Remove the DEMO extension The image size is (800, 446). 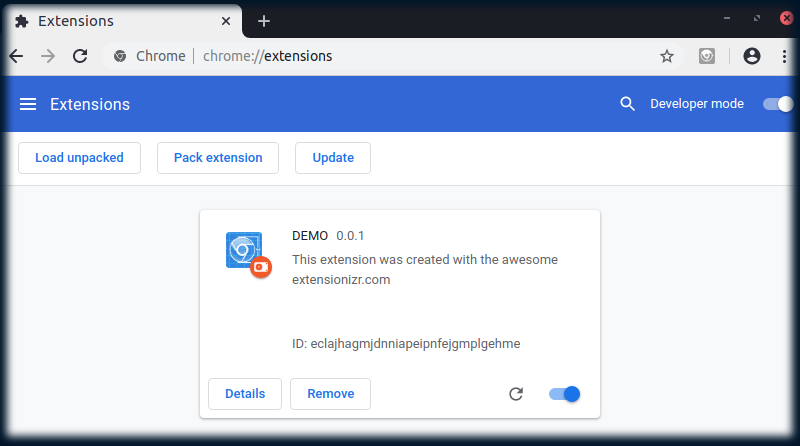tap(331, 394)
